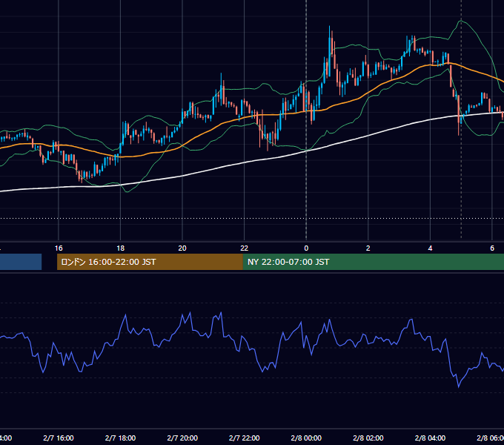Click the 20 hour label on upper axis
This screenshot has width=504, height=445.
click(182, 248)
